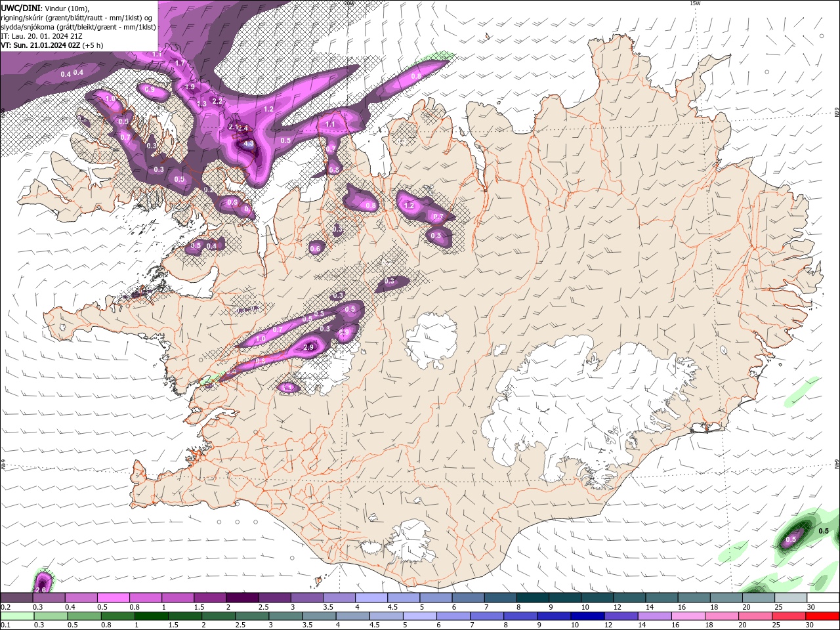Image resolution: width=840 pixels, height=630 pixels.
Task: Click the snow legend swatch starting at 0.2
Action: [17, 597]
